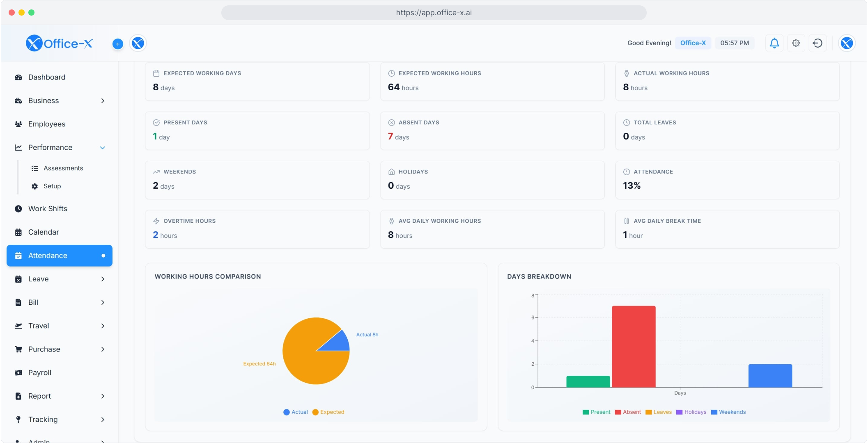Collapse sidebar using the blue arrow button
This screenshot has width=868, height=443.
(118, 44)
